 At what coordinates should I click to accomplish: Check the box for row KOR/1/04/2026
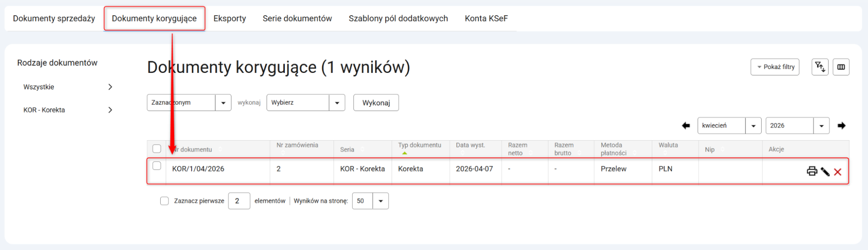[157, 166]
